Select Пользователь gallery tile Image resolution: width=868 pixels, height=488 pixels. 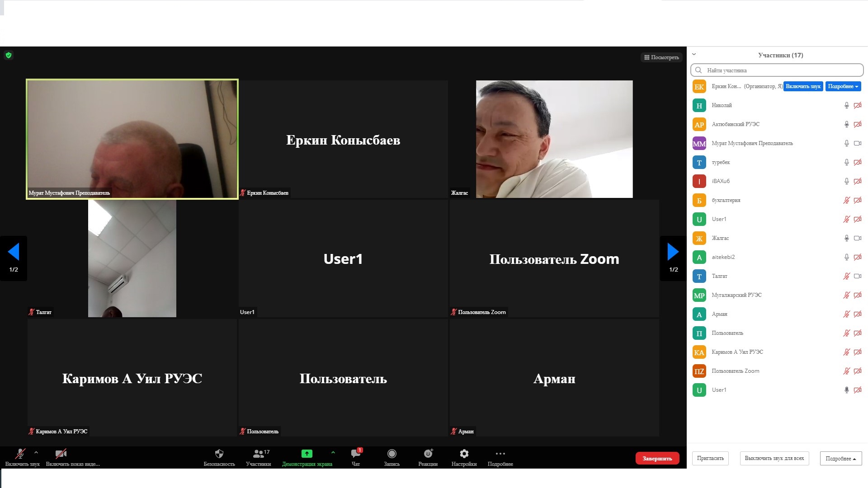coord(343,378)
